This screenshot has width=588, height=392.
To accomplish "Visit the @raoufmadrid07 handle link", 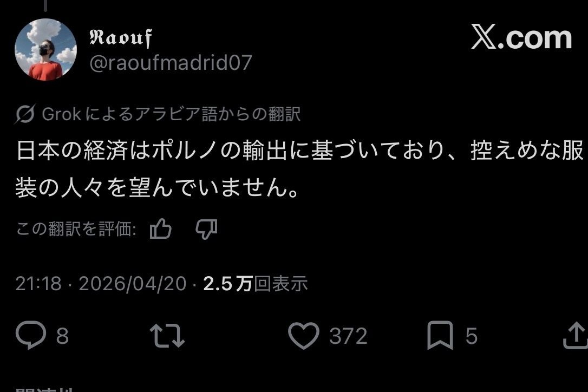I will click(x=171, y=63).
